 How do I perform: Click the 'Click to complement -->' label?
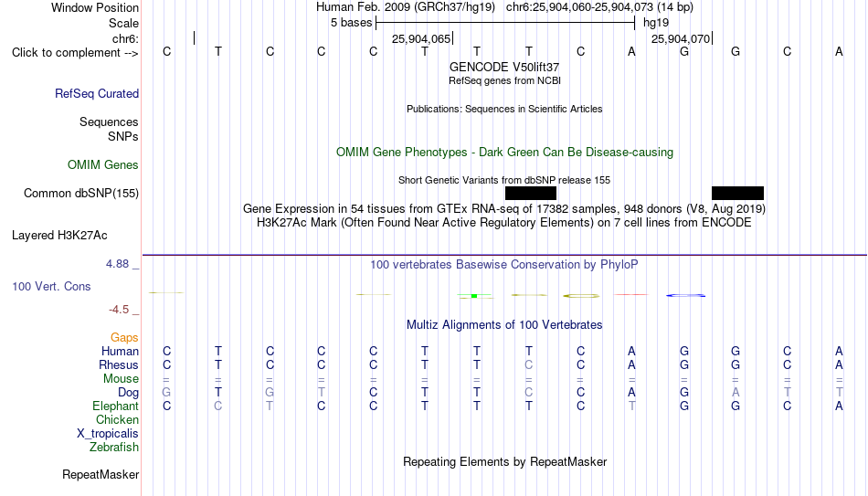click(75, 53)
